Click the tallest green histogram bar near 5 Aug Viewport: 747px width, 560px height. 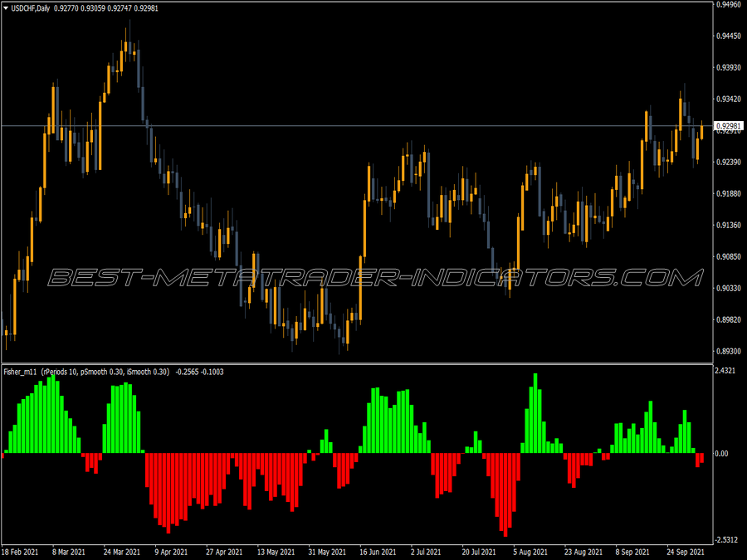point(535,413)
